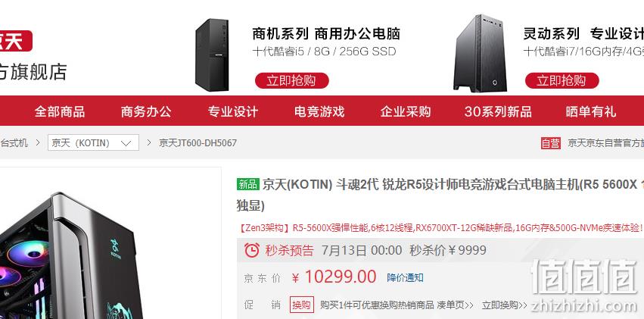Click breadcrumb arrow after 台式机

[x=38, y=142]
